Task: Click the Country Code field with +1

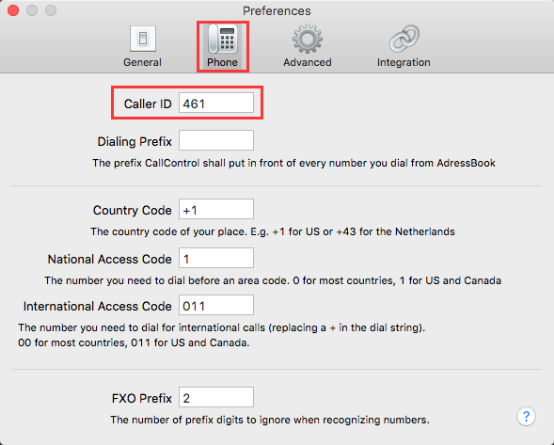Action: coord(216,209)
